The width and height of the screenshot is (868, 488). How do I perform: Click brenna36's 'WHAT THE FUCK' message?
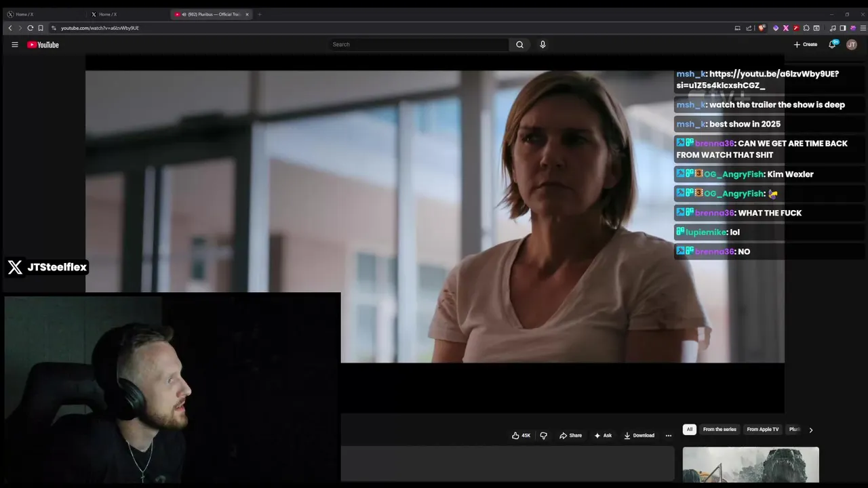coord(770,213)
